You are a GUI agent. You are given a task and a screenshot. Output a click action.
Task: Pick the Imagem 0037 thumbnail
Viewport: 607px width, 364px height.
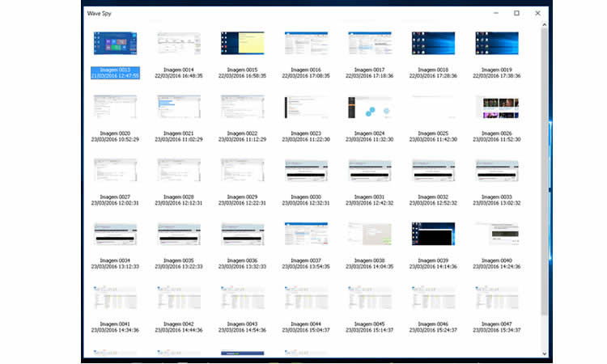pyautogui.click(x=305, y=234)
